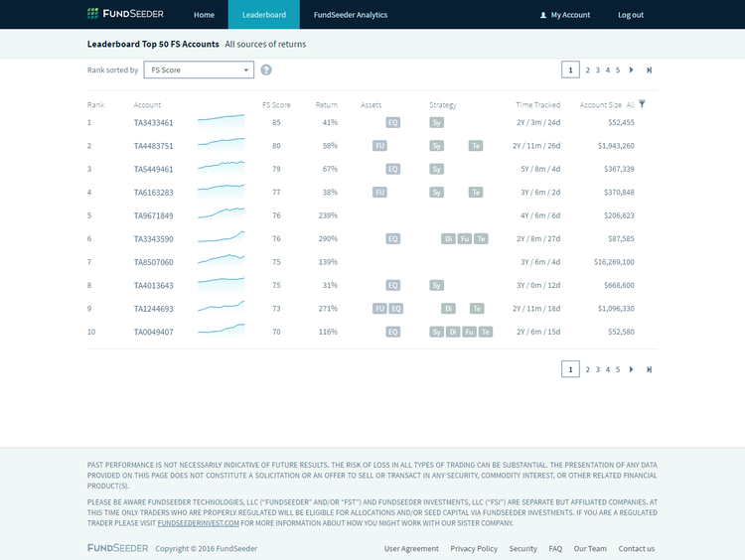Viewport: 745px width, 560px height.
Task: Click the help question mark icon
Action: pos(266,70)
